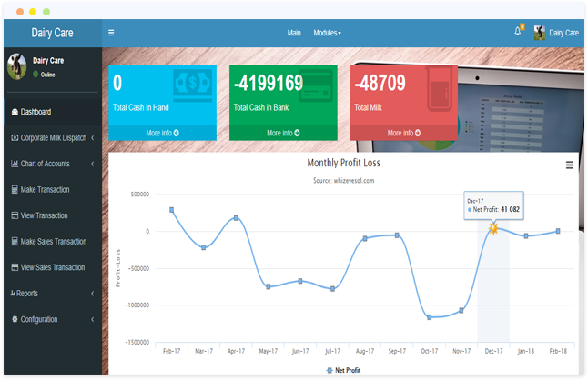588x380 pixels.
Task: Click More info on Total Cash In Hand
Action: tap(162, 133)
